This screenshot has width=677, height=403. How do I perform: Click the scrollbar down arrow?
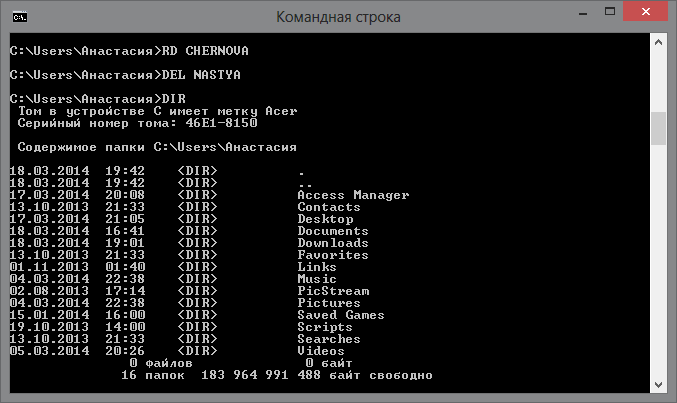point(658,384)
